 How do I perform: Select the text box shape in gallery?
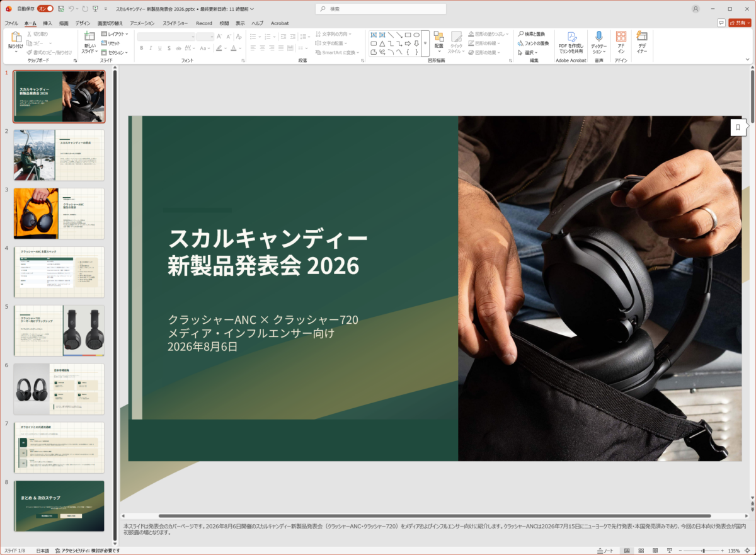click(x=374, y=35)
